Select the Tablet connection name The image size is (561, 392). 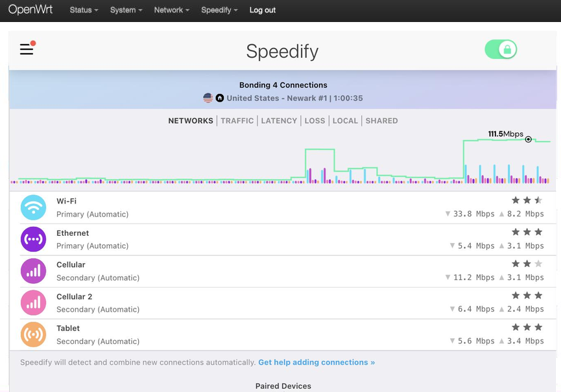click(68, 328)
